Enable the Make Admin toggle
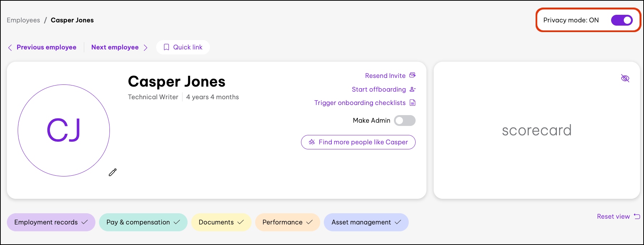This screenshot has width=644, height=245. pyautogui.click(x=404, y=121)
